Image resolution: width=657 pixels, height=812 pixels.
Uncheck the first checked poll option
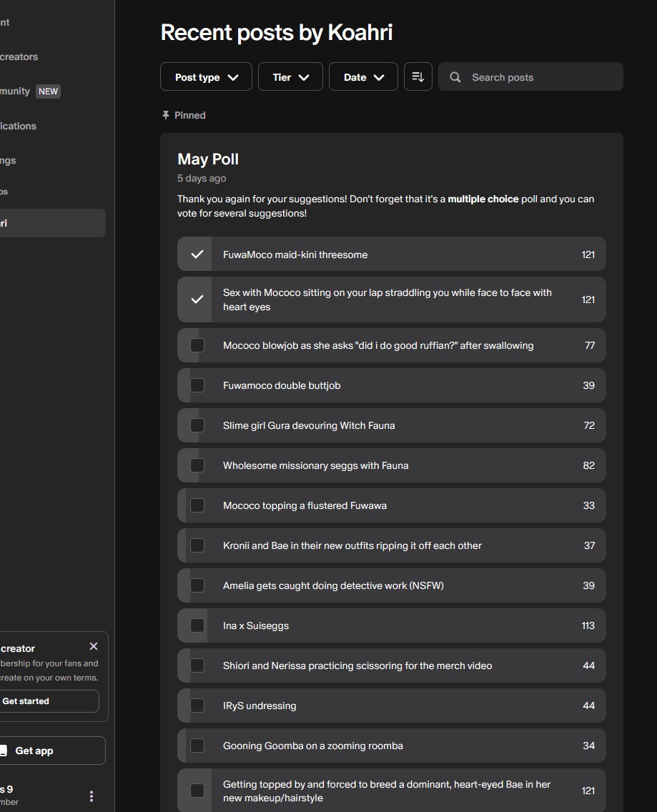pyautogui.click(x=197, y=254)
